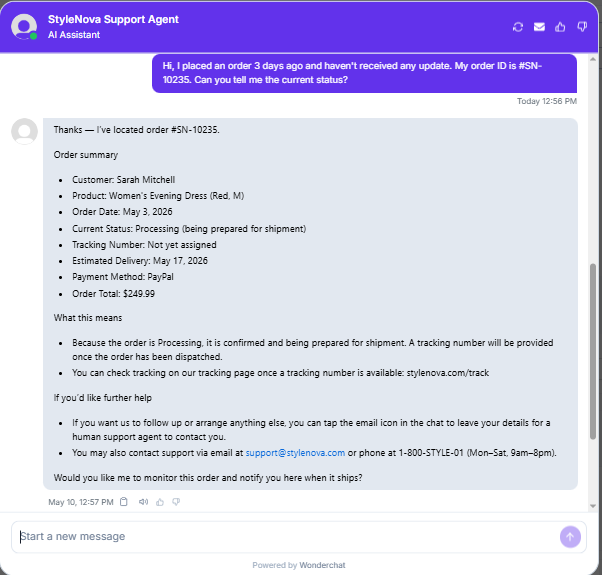This screenshot has width=602, height=575.
Task: Dislike the bot message with thumbs down
Action: pos(176,502)
